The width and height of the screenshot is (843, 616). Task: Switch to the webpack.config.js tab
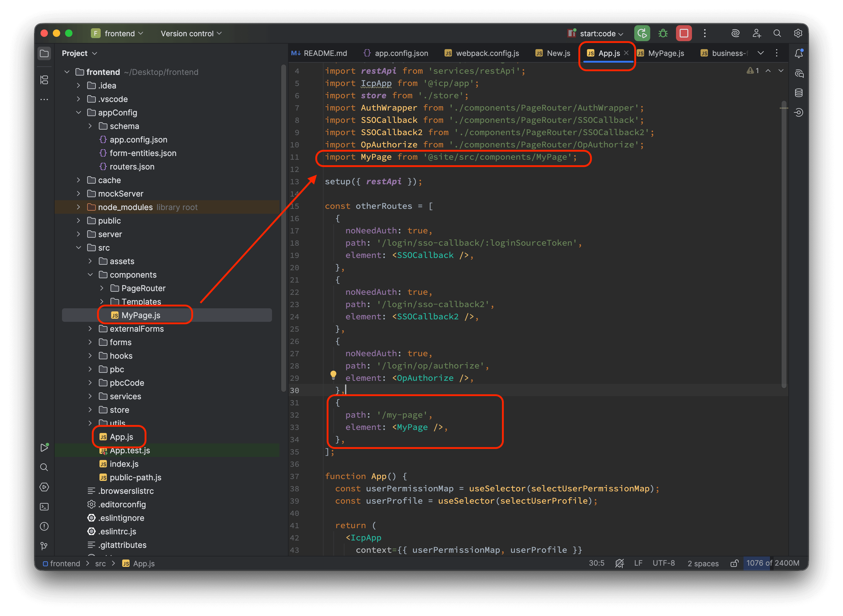481,53
